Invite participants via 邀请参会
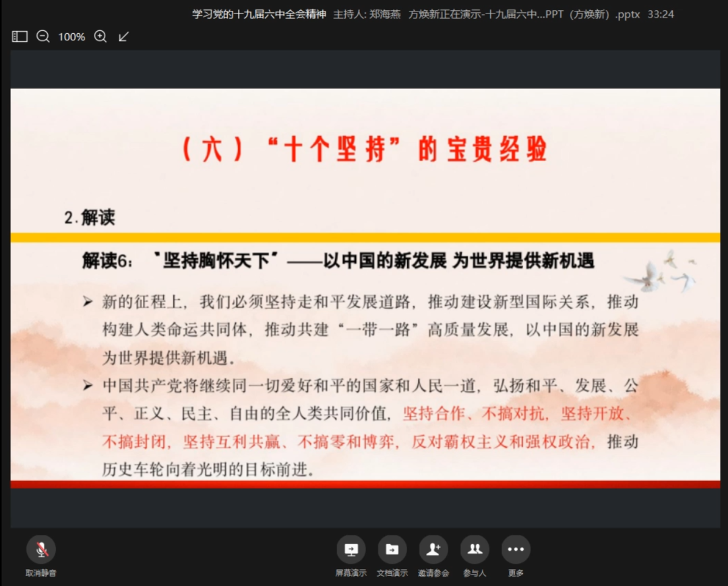Image resolution: width=728 pixels, height=586 pixels. pyautogui.click(x=433, y=550)
